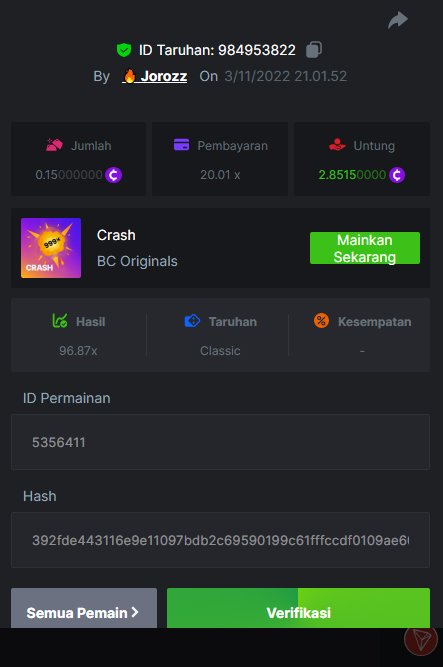This screenshot has height=667, width=443.
Task: Click Mainkan Sekarang button
Action: (365, 248)
